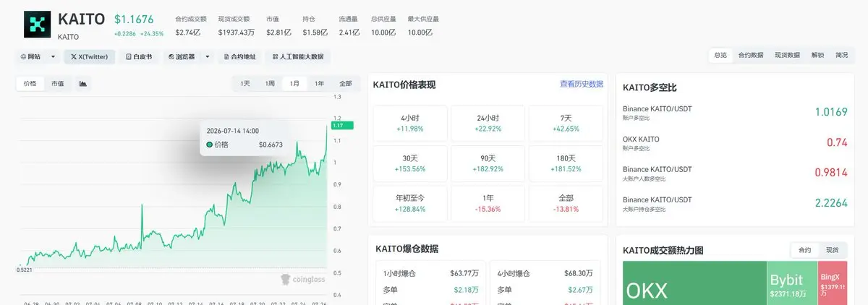Click the 1小时爆仓 $63.77万 row
This screenshot has height=305, width=868.
(x=431, y=273)
